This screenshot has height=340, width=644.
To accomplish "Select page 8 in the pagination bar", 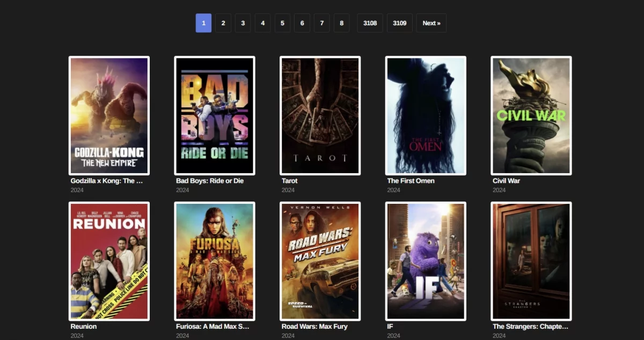I will [x=341, y=23].
